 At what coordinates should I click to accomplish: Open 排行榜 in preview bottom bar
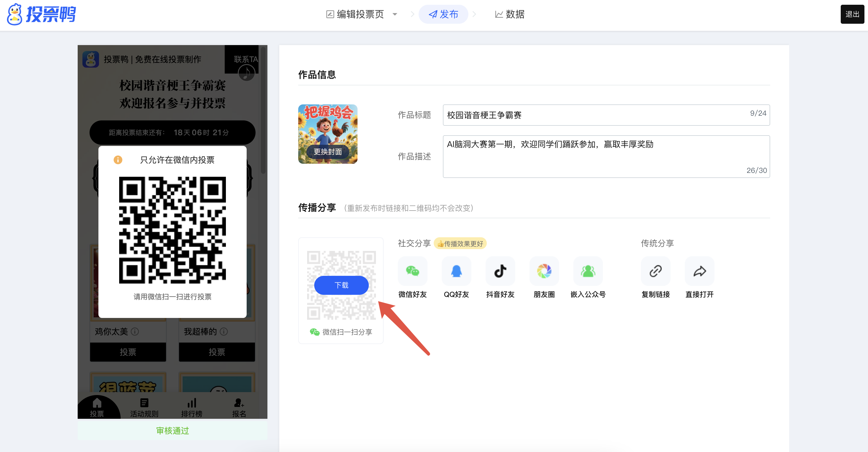(x=192, y=408)
